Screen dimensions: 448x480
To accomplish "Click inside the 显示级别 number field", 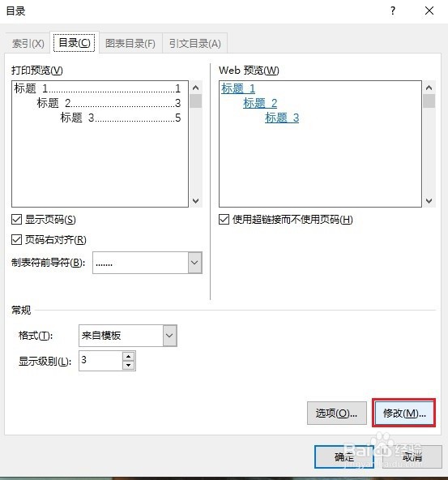I will click(x=100, y=361).
